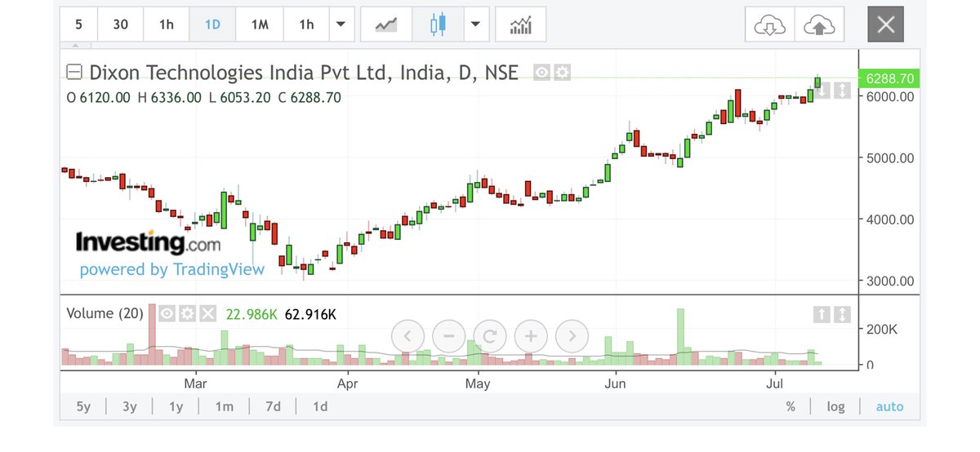Maximize the Volume pane
980x452 pixels.
[842, 313]
